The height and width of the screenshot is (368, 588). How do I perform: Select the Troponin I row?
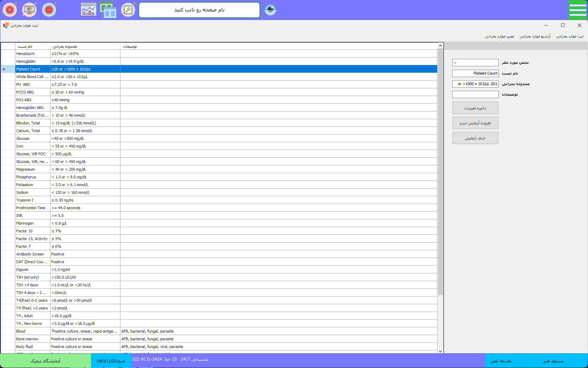pyautogui.click(x=219, y=200)
